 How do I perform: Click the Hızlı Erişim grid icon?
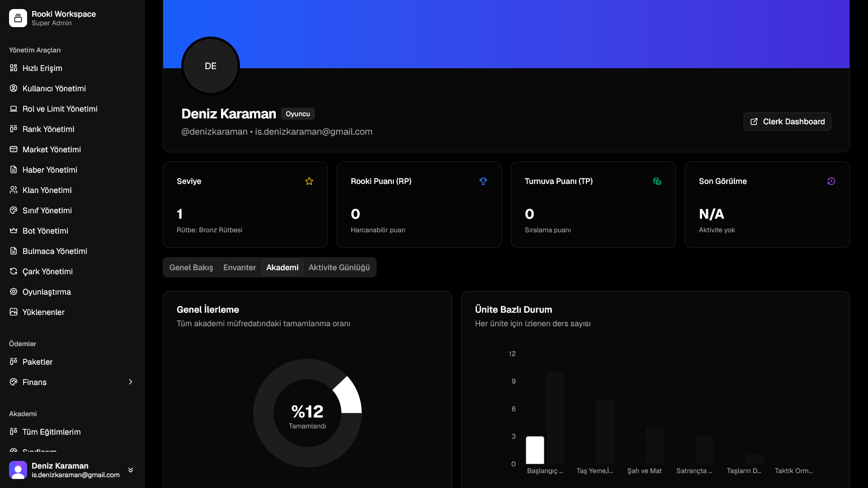(14, 68)
